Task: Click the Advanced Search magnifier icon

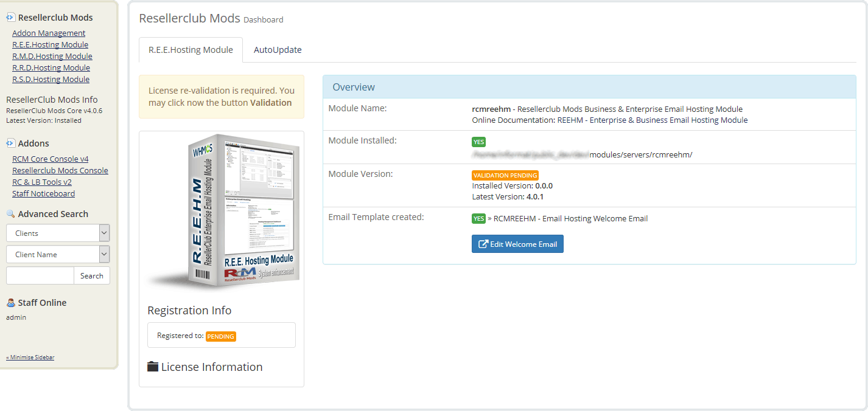Action: coord(10,214)
